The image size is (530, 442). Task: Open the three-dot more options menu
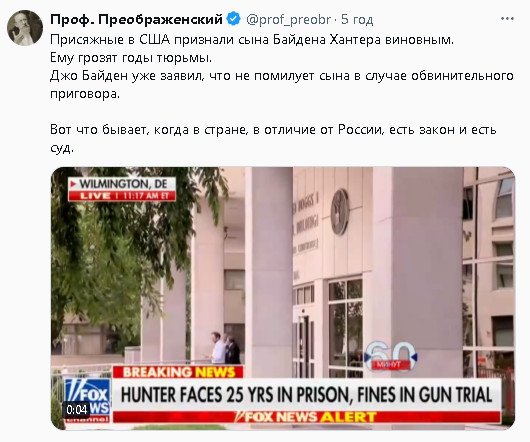point(507,19)
